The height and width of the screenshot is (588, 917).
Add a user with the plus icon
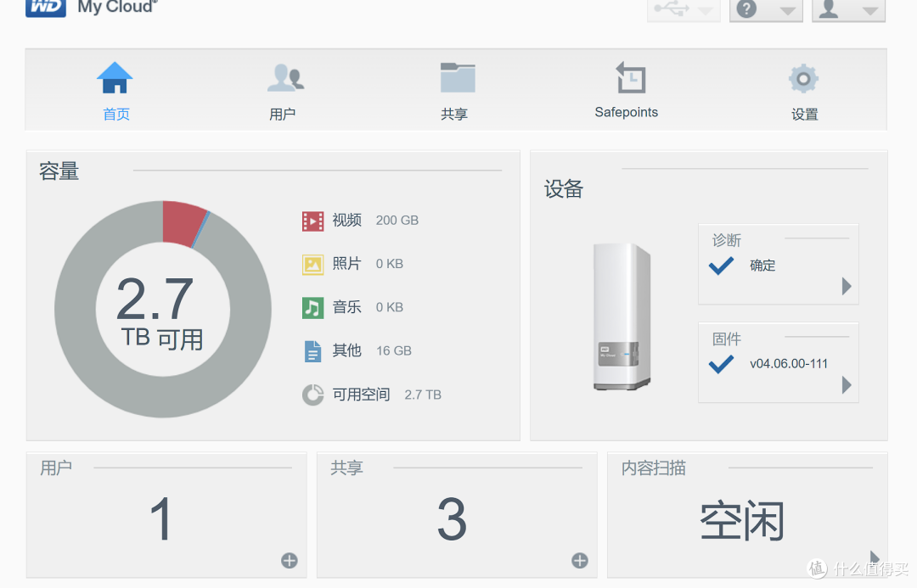click(x=289, y=561)
